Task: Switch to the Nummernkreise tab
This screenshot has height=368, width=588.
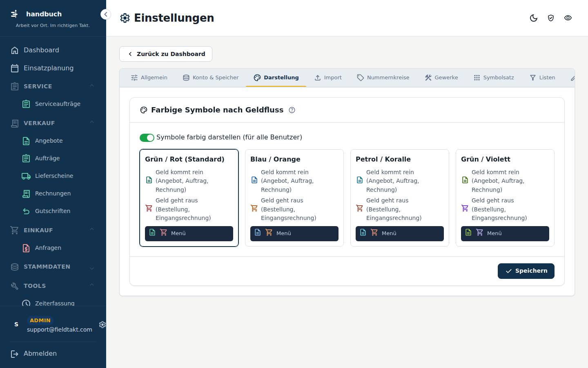Action: [383, 78]
